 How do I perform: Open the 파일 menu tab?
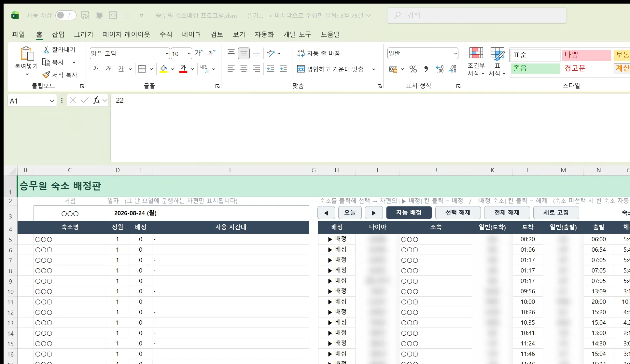(19, 34)
